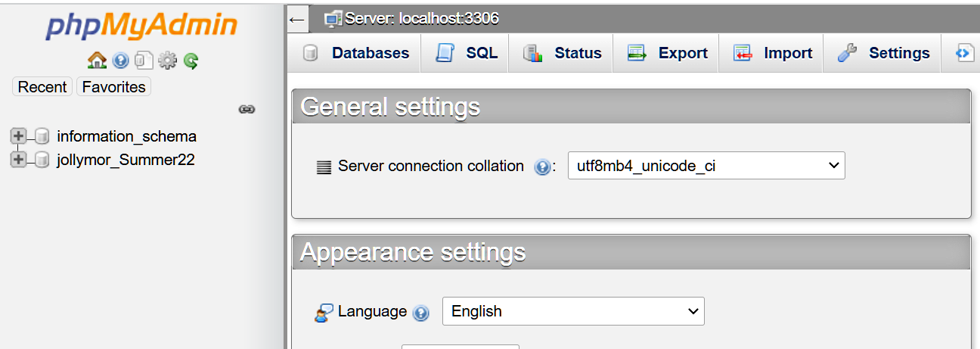980x349 pixels.
Task: Open the Language dropdown
Action: coord(572,311)
